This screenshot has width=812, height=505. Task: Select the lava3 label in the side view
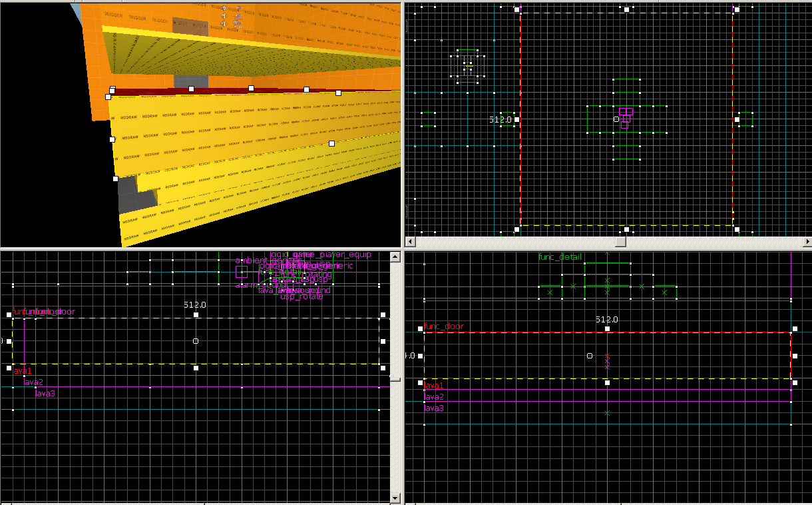pyautogui.click(x=434, y=408)
